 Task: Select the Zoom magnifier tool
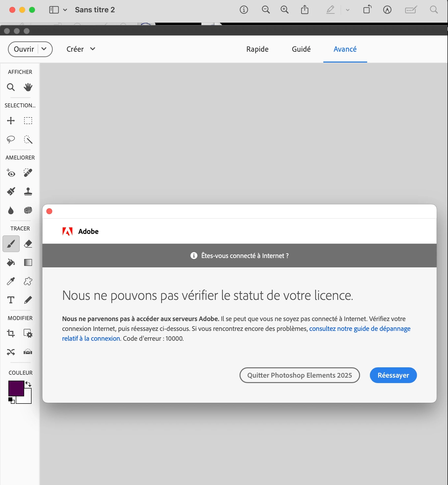[x=11, y=87]
